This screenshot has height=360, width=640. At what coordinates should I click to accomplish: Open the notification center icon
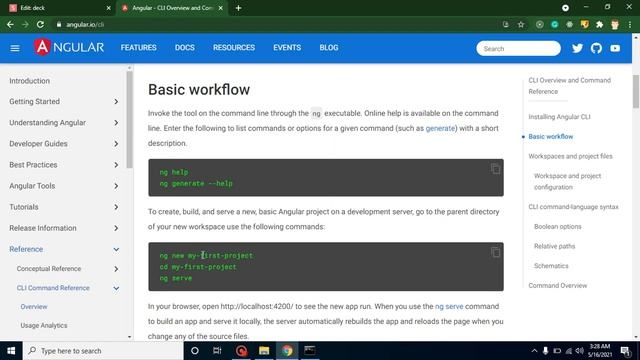(x=625, y=351)
